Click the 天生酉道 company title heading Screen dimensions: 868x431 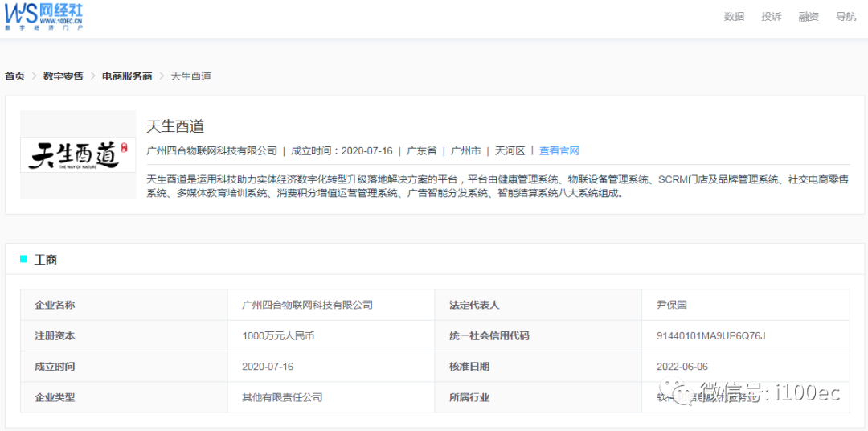click(x=175, y=126)
